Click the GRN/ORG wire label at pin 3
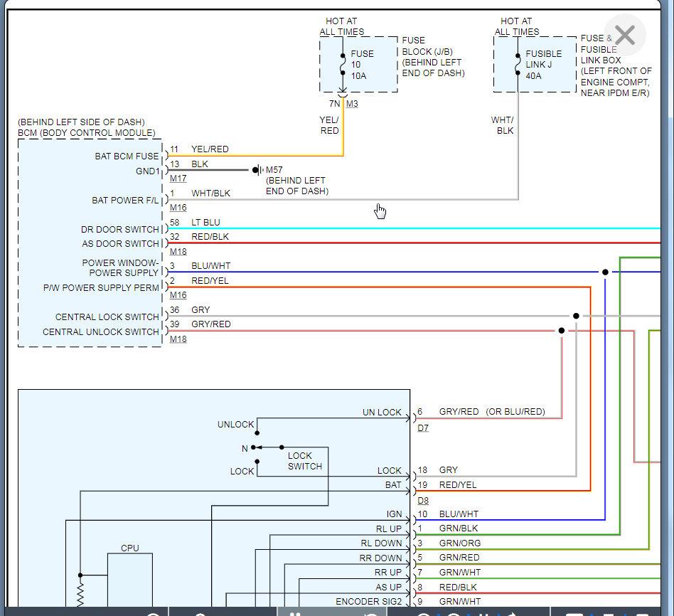The width and height of the screenshot is (674, 616). 459,543
